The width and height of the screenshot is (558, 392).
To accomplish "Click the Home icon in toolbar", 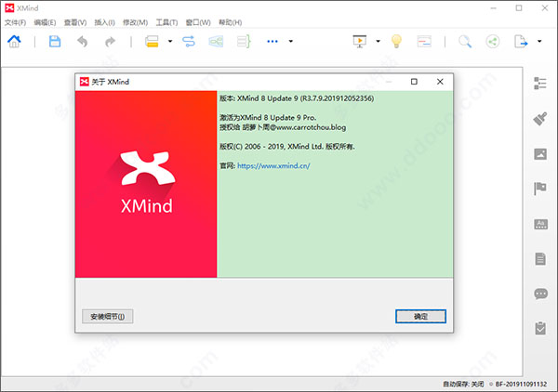I will tap(14, 41).
